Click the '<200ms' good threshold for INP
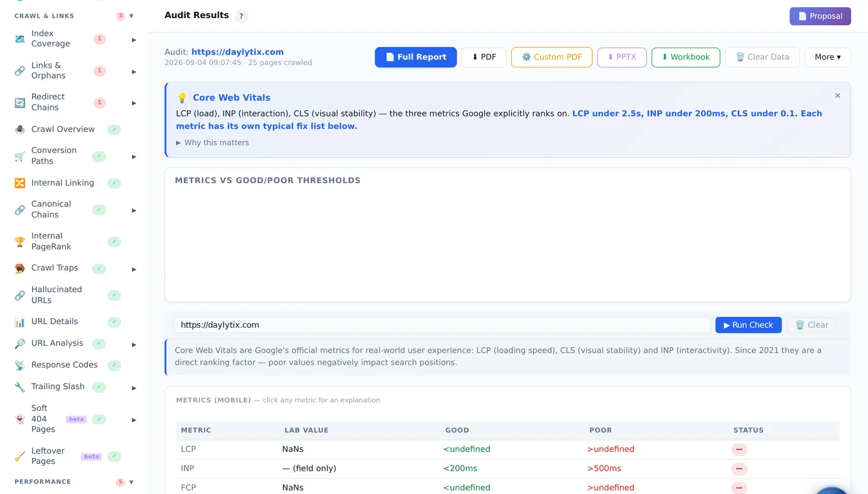 (461, 469)
